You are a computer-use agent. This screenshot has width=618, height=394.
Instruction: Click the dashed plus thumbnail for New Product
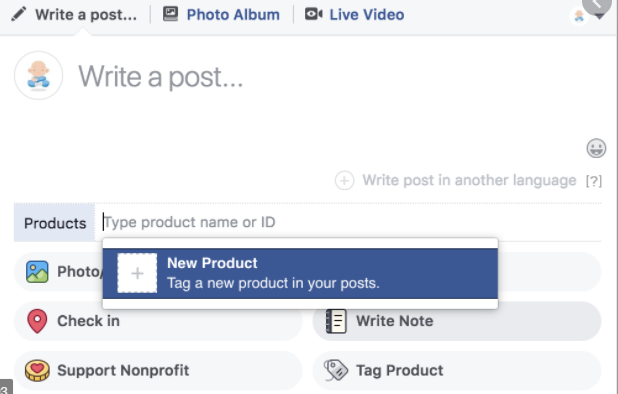137,273
